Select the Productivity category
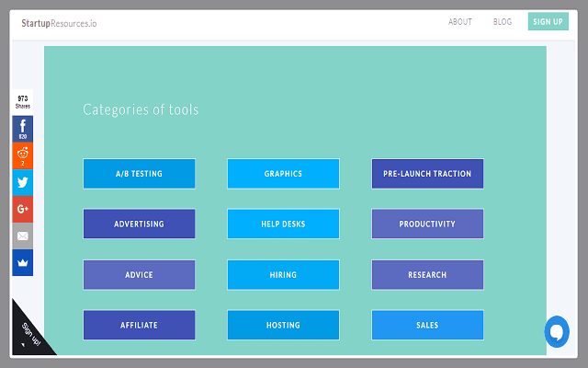 [x=427, y=224]
